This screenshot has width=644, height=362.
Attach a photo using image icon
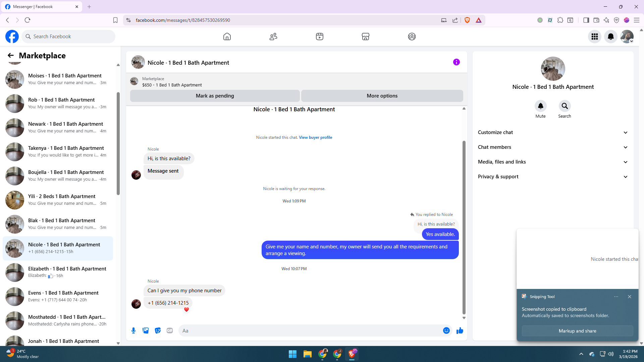[x=146, y=330]
